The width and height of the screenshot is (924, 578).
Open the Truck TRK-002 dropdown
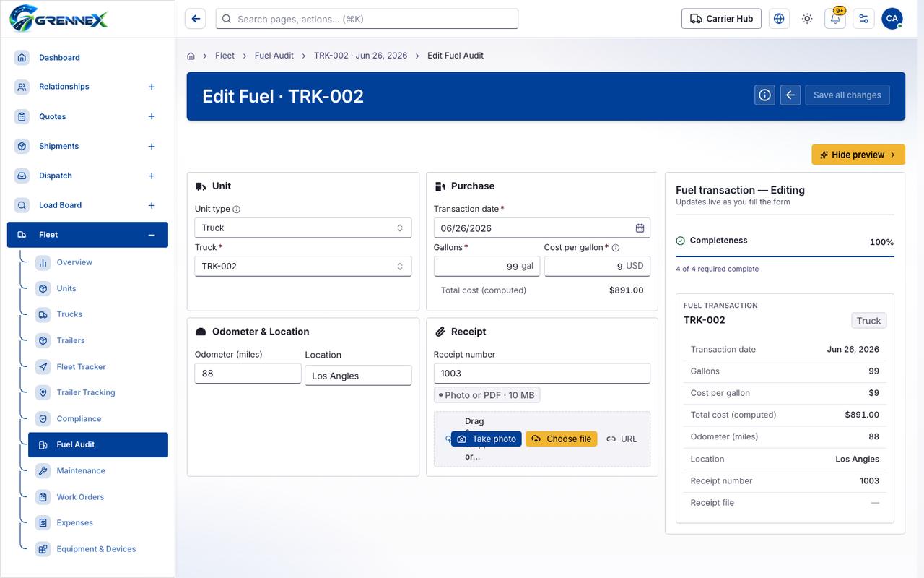303,266
